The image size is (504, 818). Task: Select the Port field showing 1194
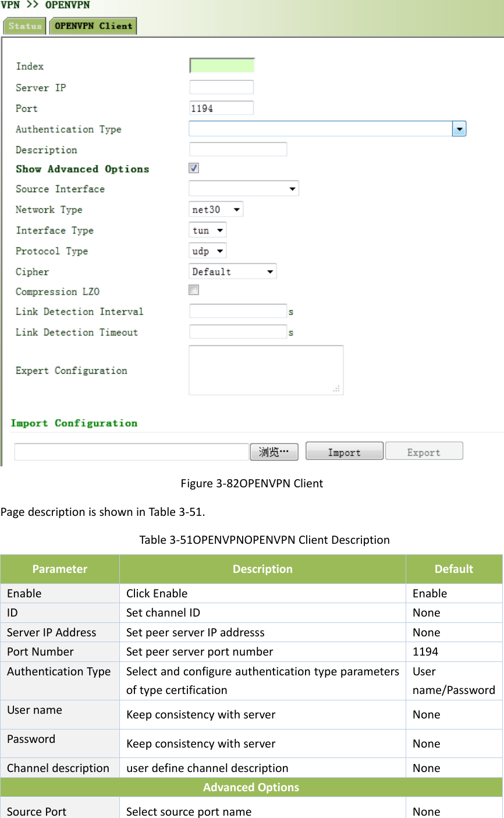tap(221, 107)
